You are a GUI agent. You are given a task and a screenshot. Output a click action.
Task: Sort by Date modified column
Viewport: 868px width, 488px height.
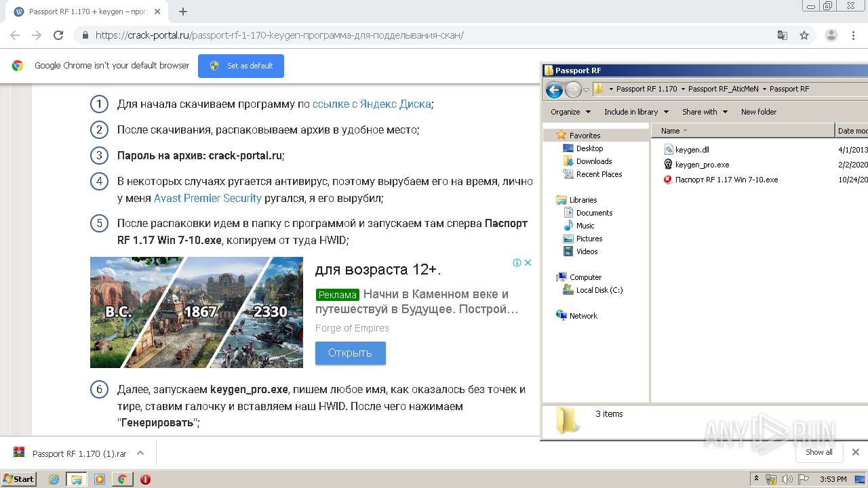click(852, 131)
